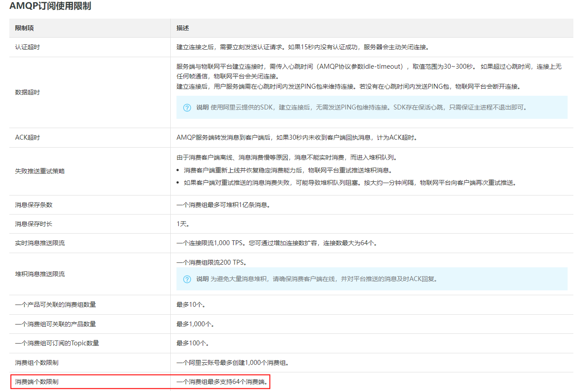This screenshot has width=588, height=391.
Task: Select the "堆积消息推送限流" cell
Action: [x=90, y=274]
